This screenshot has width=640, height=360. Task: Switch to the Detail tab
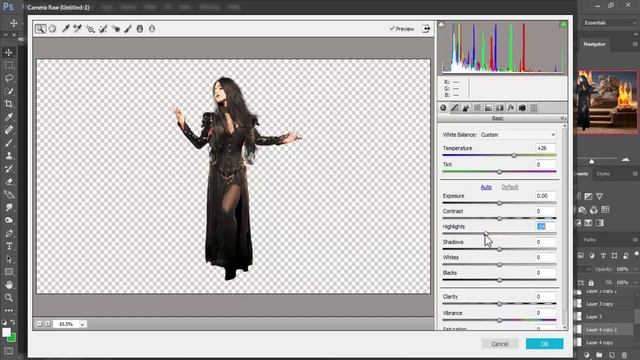click(466, 108)
